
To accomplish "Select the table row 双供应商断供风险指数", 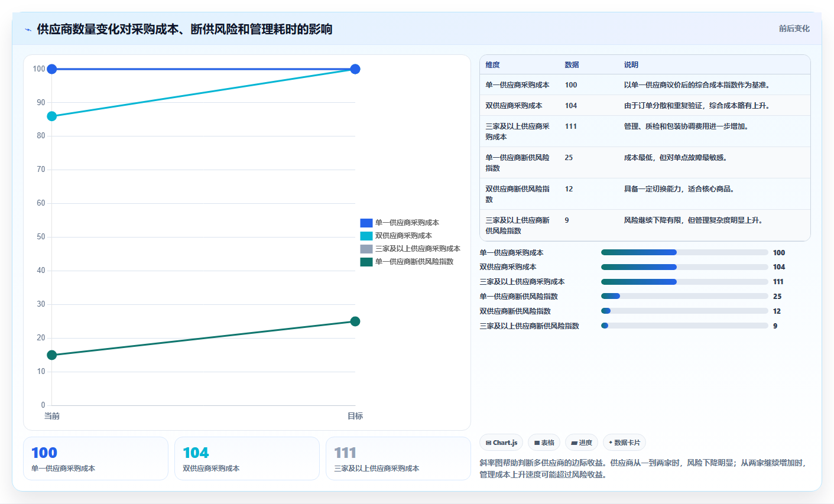I will (645, 194).
